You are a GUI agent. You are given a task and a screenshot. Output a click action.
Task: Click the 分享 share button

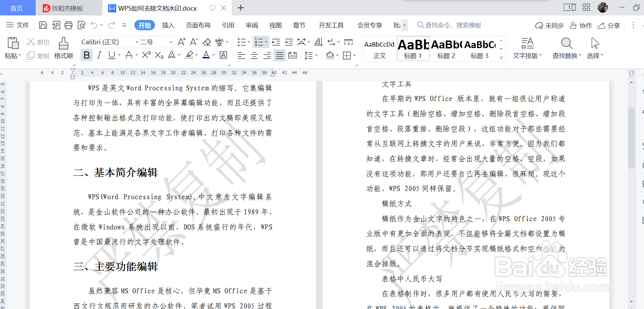click(609, 25)
